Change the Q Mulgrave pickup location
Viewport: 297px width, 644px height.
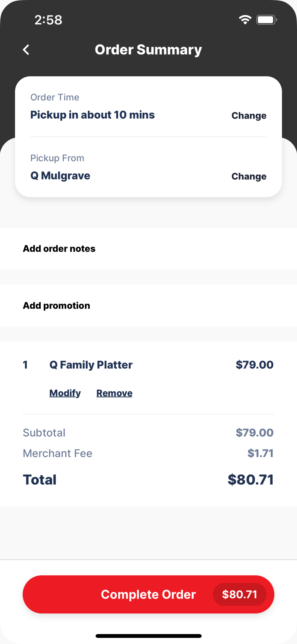(249, 176)
